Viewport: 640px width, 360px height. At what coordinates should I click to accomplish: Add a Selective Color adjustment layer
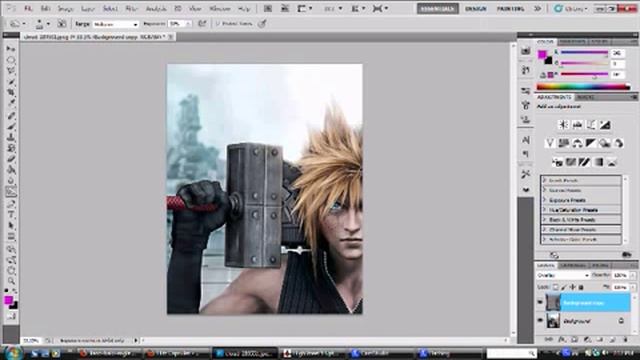(612, 162)
